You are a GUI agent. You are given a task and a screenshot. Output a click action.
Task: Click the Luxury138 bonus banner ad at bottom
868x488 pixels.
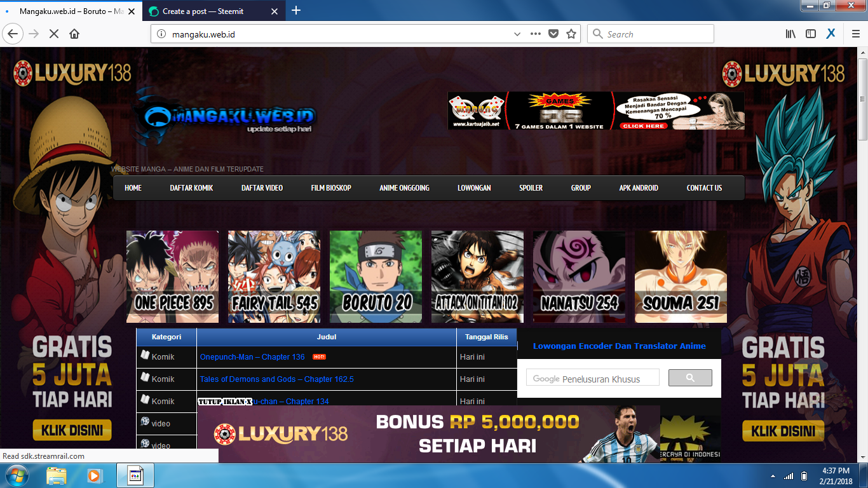click(x=428, y=435)
